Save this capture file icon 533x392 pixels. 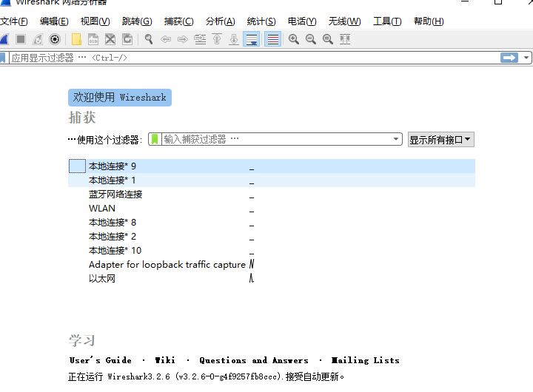point(93,39)
